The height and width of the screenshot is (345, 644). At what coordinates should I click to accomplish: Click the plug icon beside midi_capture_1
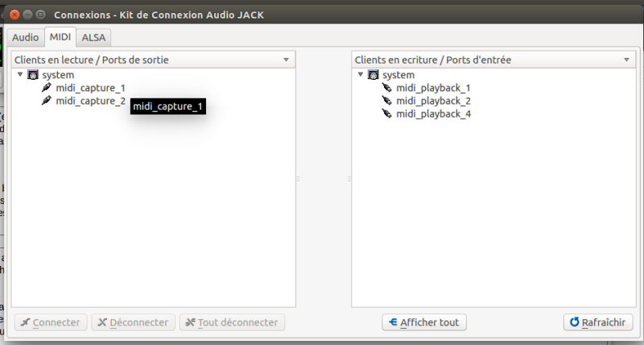pyautogui.click(x=47, y=88)
